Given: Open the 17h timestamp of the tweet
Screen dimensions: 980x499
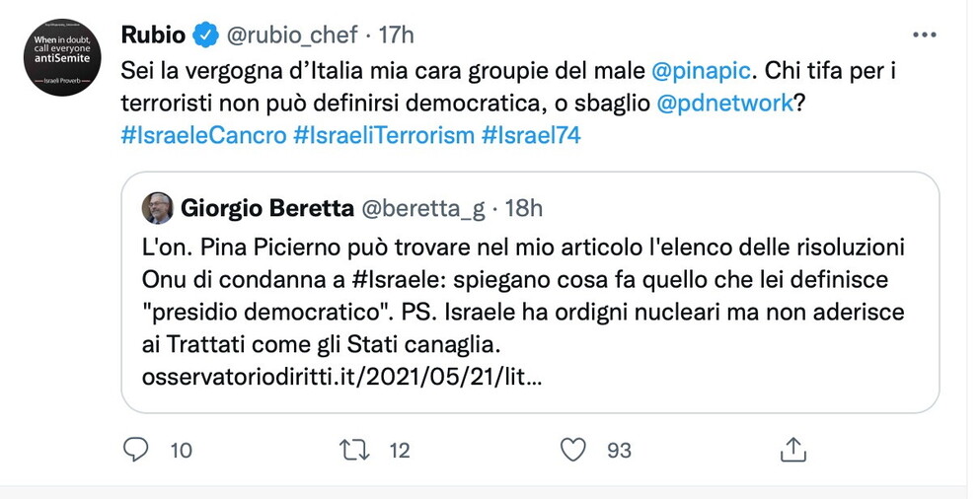Looking at the screenshot, I should click(x=397, y=36).
